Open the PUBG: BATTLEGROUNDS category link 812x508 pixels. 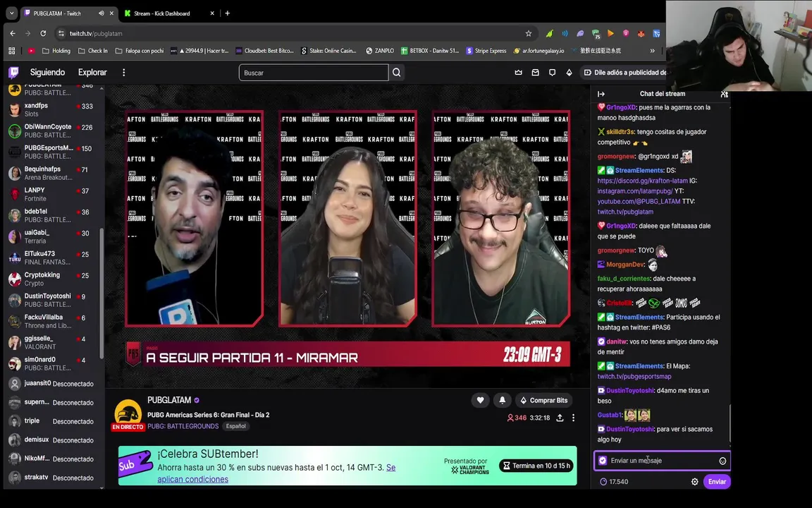183,426
